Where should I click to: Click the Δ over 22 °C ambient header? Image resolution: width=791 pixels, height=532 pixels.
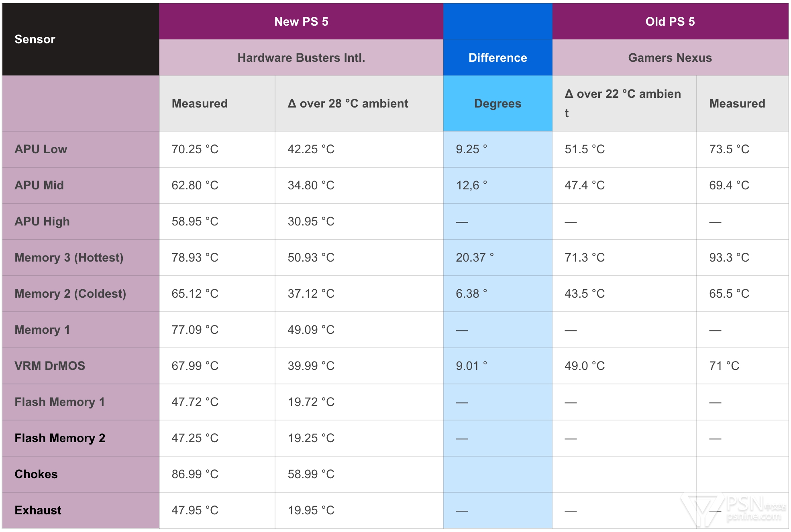tap(624, 104)
